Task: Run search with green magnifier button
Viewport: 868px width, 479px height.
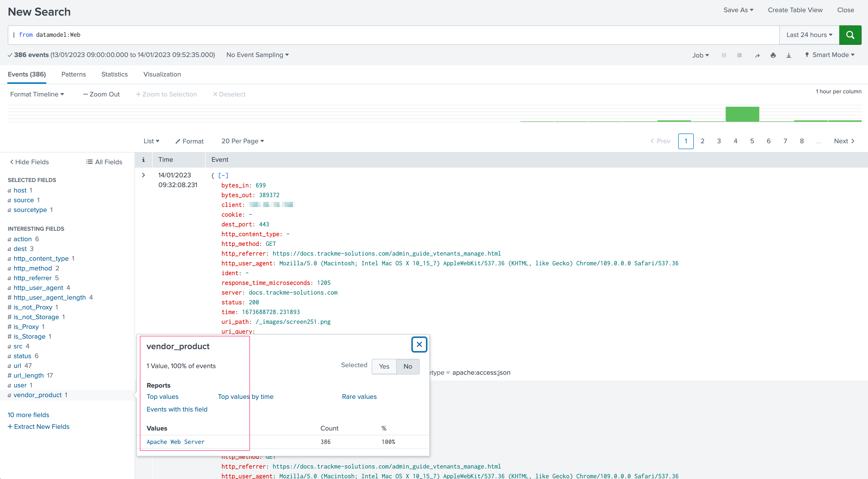Action: 850,35
